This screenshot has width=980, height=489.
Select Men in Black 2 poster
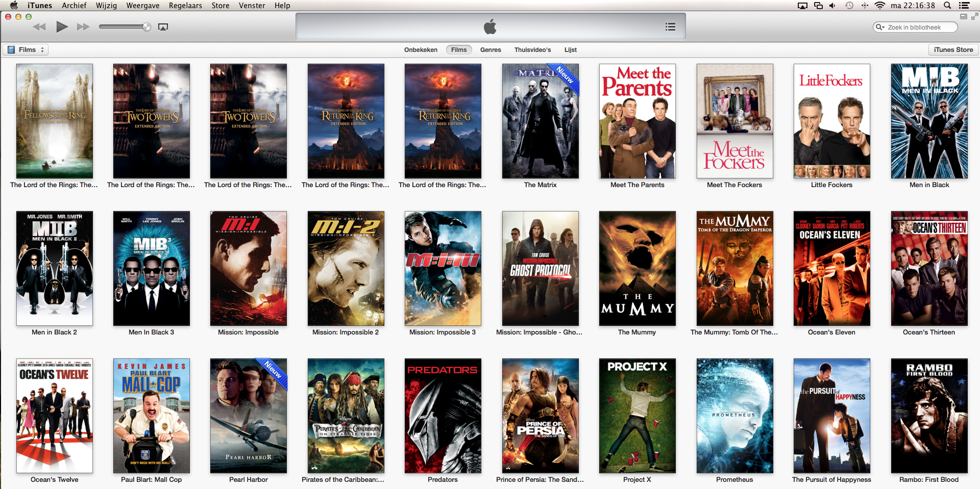pos(55,268)
